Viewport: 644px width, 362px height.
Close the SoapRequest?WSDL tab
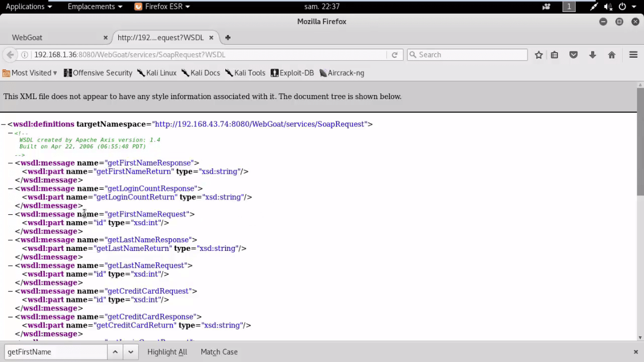pos(211,37)
